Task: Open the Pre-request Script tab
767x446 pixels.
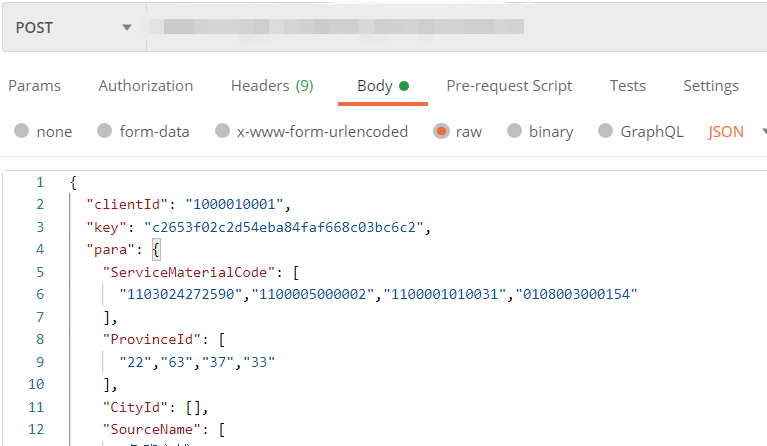Action: pos(509,86)
